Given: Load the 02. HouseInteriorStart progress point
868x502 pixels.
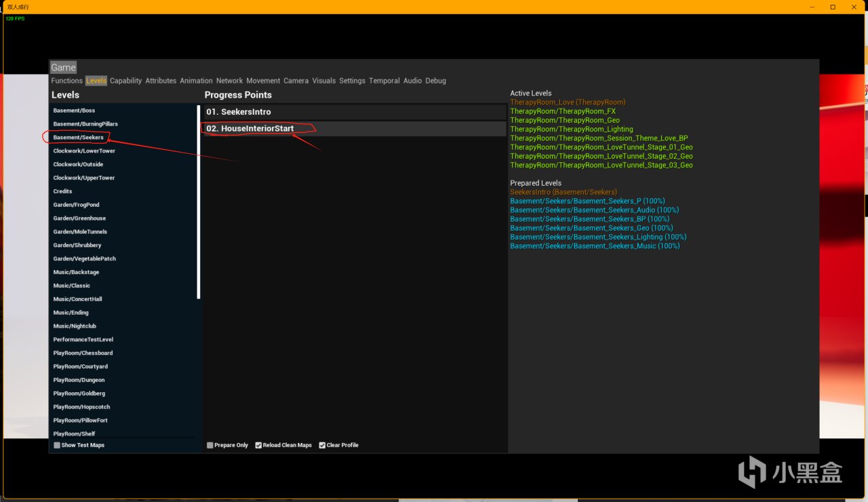Looking at the screenshot, I should (x=355, y=128).
